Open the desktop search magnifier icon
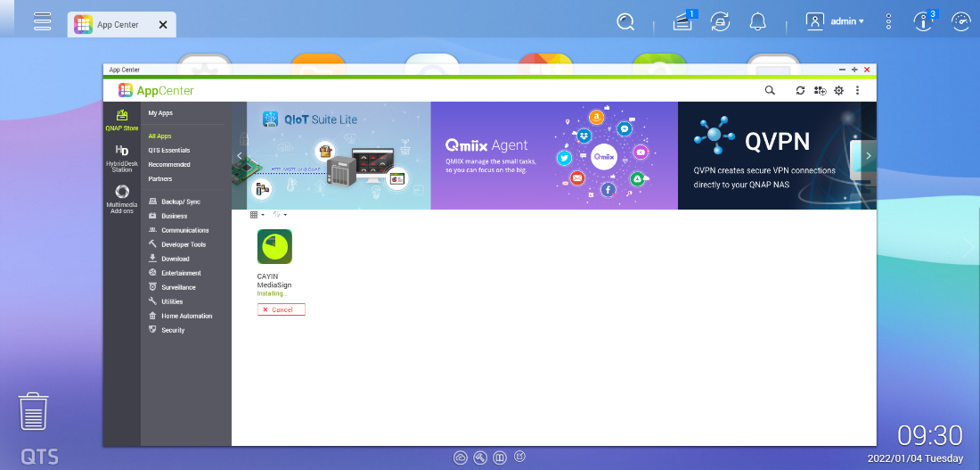Screen dimensions: 980x470 pos(625,22)
